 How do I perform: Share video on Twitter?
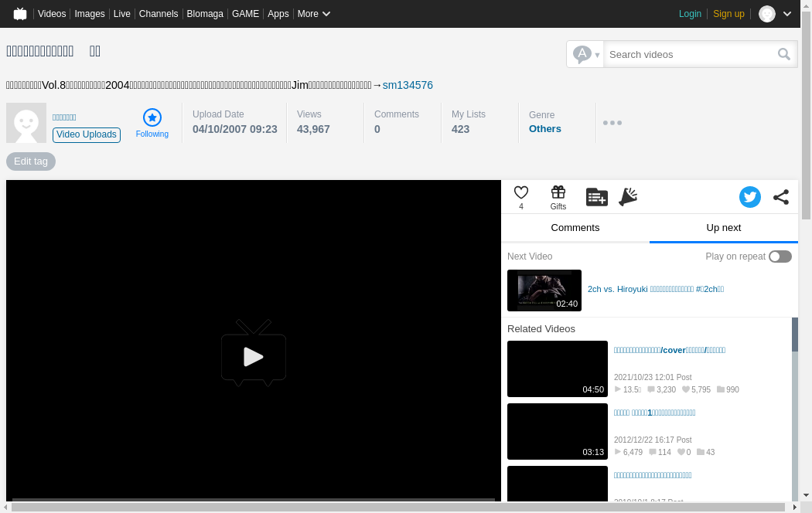[x=749, y=197]
